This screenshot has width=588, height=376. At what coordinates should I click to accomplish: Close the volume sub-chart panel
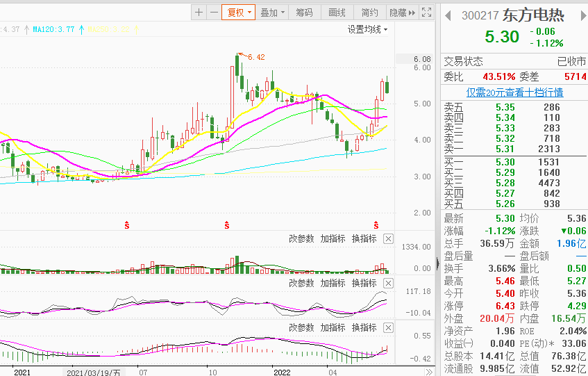click(x=389, y=238)
